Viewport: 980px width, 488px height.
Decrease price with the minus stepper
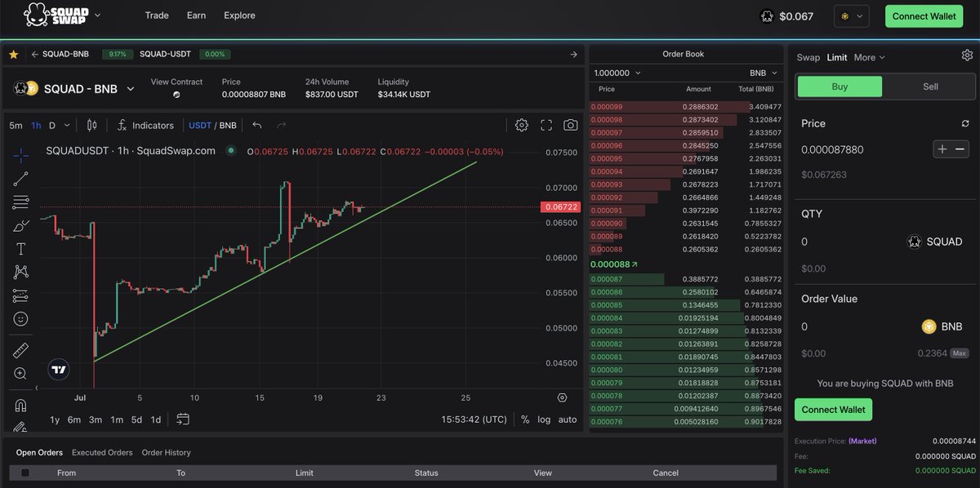click(960, 149)
